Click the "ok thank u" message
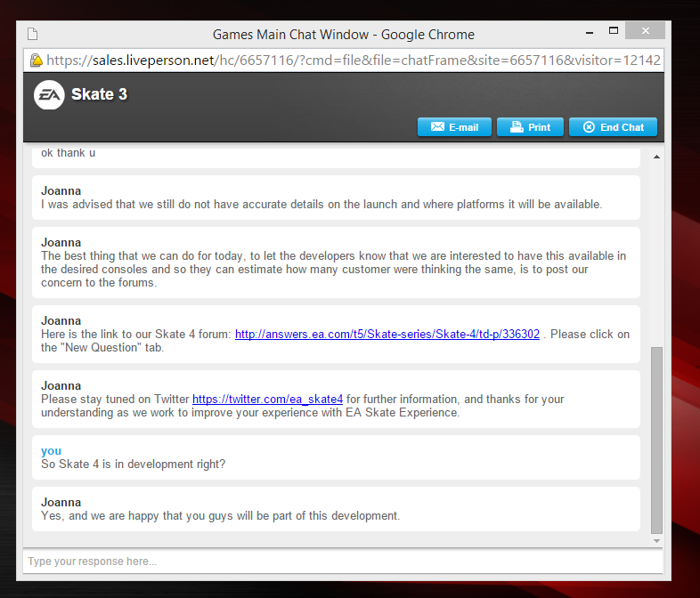 (68, 153)
